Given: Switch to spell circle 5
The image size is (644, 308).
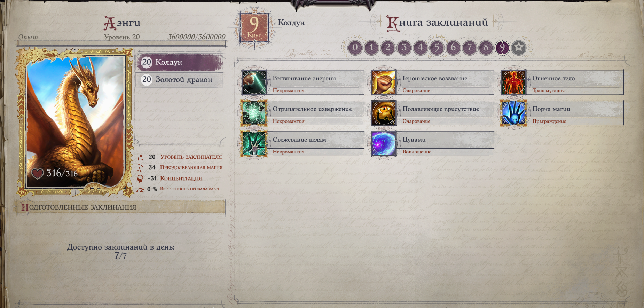Looking at the screenshot, I should click(x=437, y=47).
